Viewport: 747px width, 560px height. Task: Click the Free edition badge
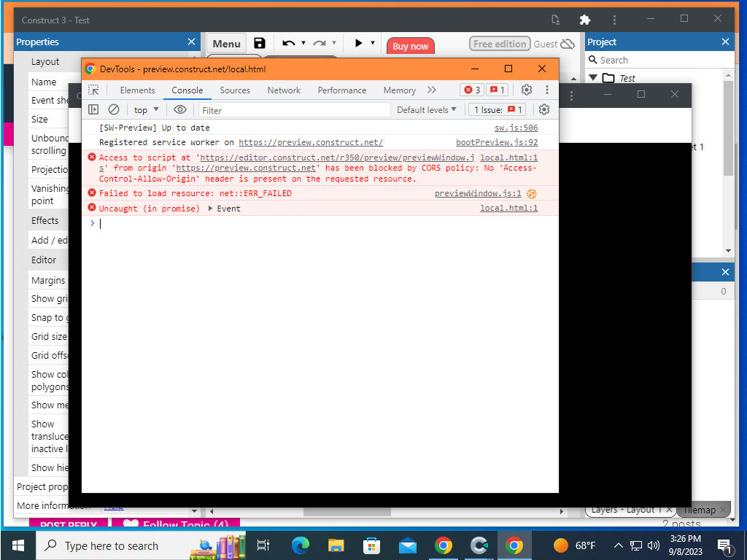coord(500,44)
